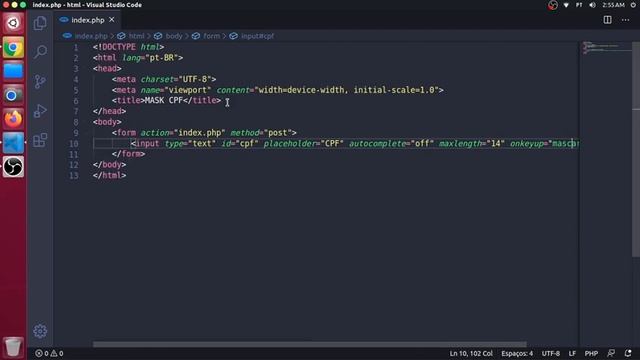Place cursor on the opening <body> tag
Viewport: 640px width, 360px height.
pos(107,122)
